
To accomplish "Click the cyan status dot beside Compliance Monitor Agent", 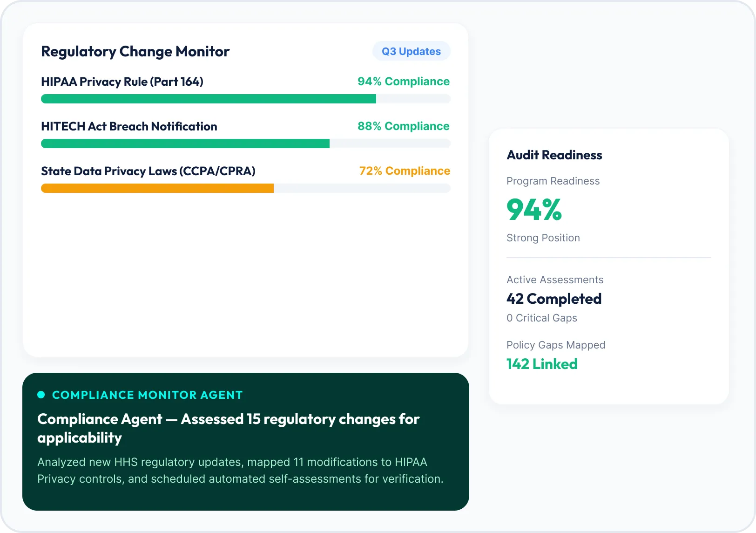I will pyautogui.click(x=41, y=395).
